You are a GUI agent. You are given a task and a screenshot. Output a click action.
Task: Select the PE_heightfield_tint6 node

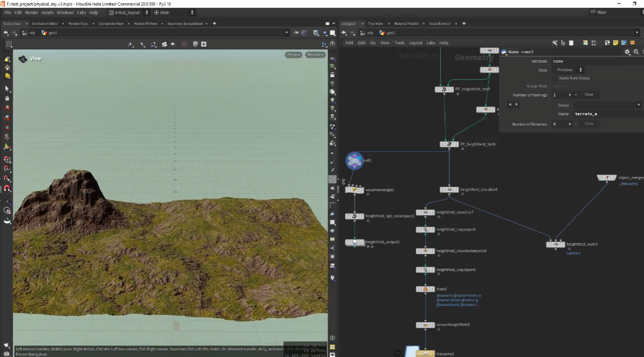click(449, 144)
